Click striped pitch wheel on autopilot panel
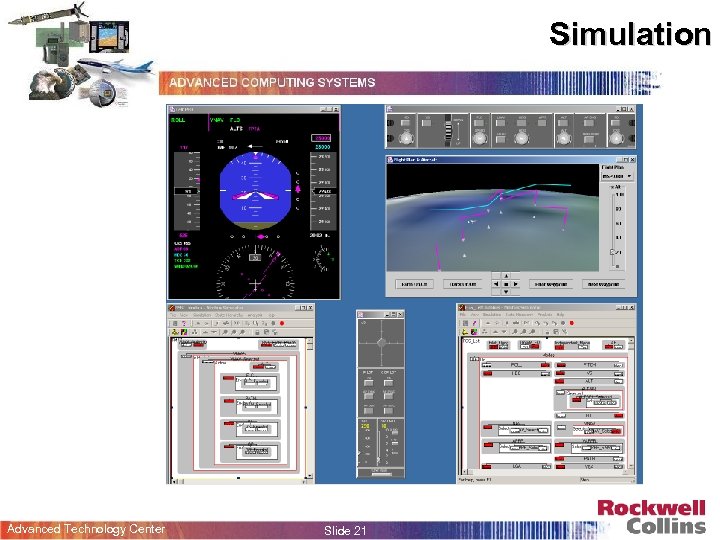The image size is (720, 540). pyautogui.click(x=449, y=129)
